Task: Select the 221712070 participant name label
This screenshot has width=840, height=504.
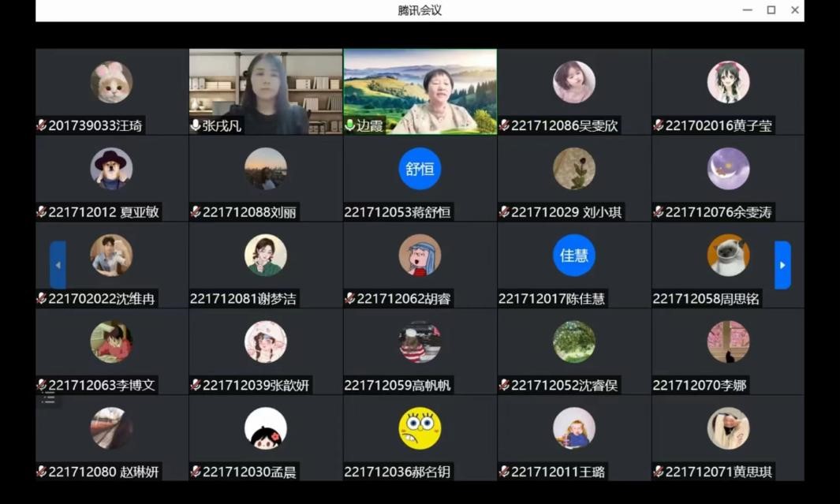Action: (700, 386)
